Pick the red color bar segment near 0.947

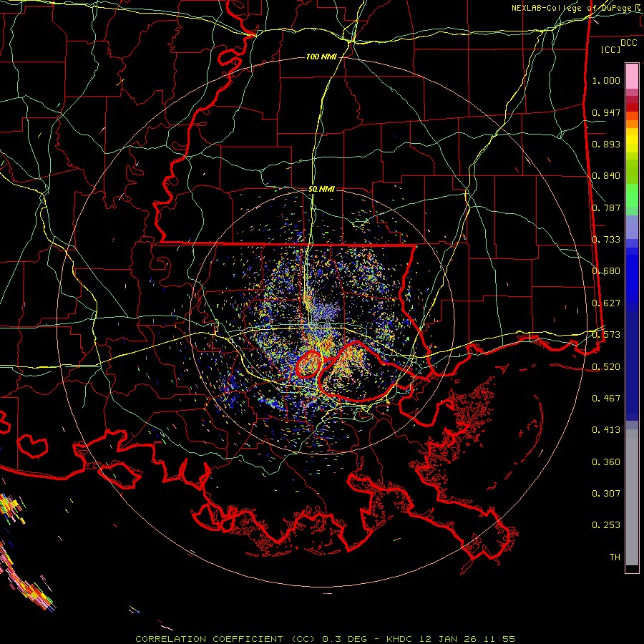coord(632,107)
